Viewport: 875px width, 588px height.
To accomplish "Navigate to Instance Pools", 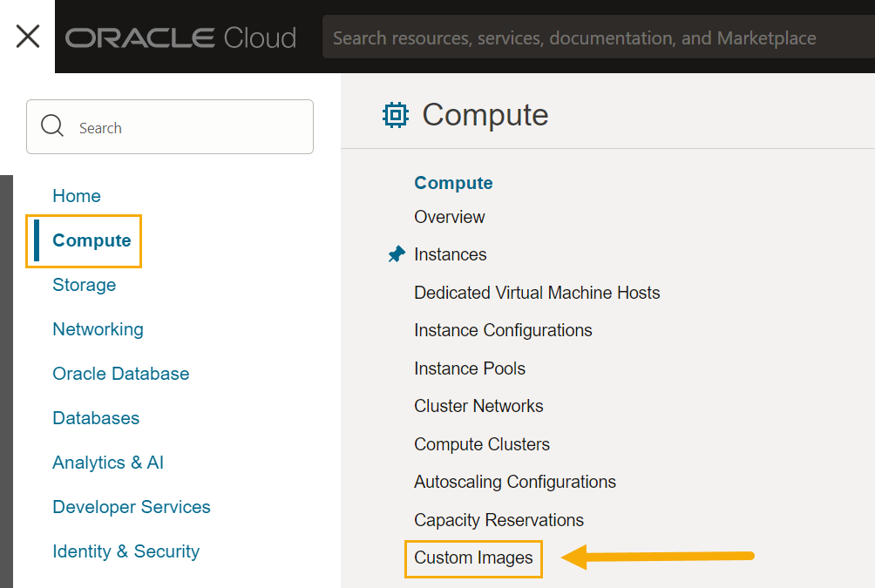I will coord(470,368).
